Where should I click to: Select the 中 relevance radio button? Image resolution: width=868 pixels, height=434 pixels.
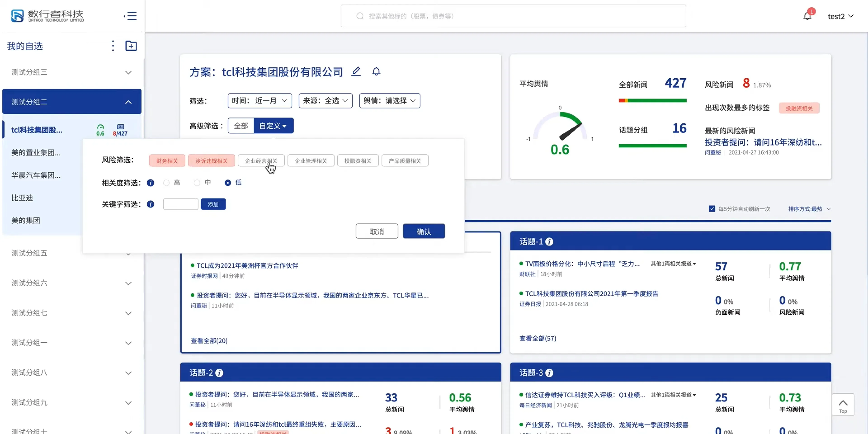(x=197, y=183)
